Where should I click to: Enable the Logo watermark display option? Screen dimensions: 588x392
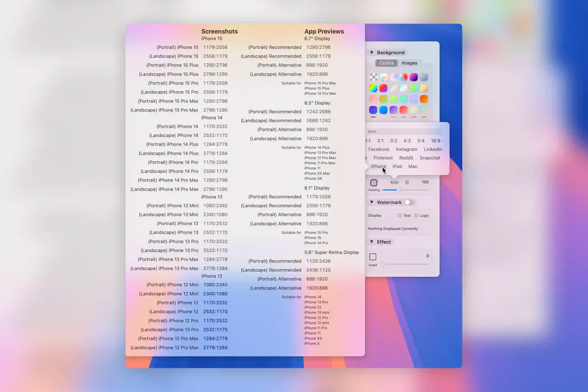coord(416,215)
